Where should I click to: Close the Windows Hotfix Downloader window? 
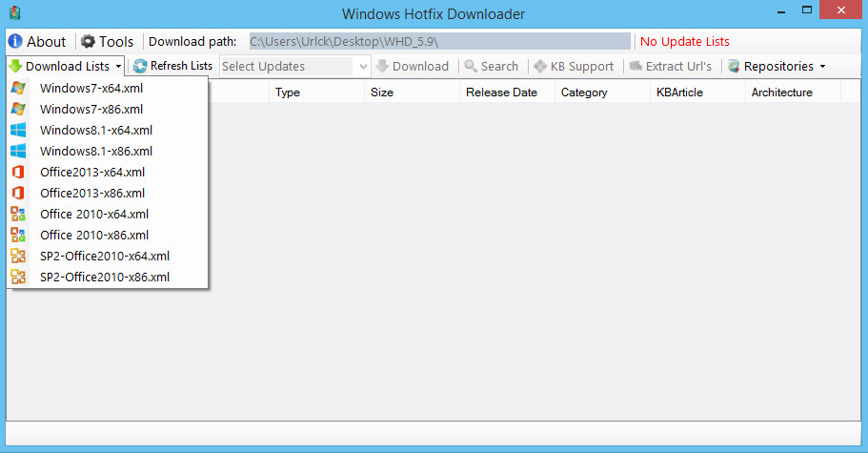tap(840, 10)
